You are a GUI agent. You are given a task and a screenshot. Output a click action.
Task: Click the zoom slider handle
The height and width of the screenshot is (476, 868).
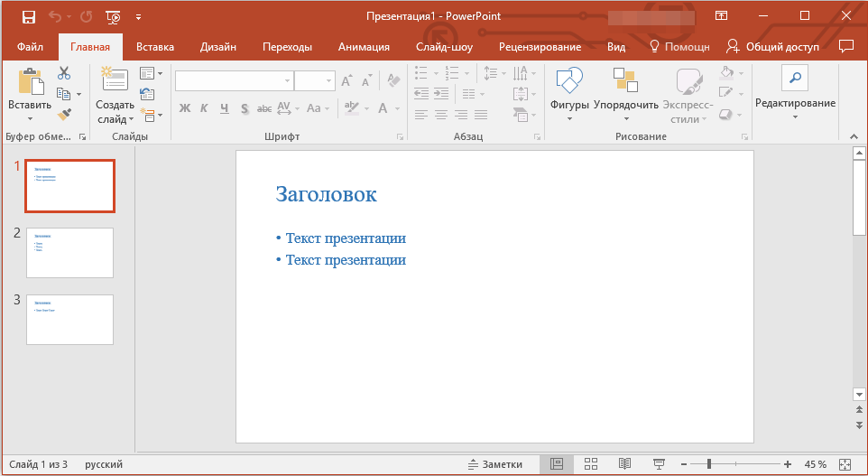point(709,464)
